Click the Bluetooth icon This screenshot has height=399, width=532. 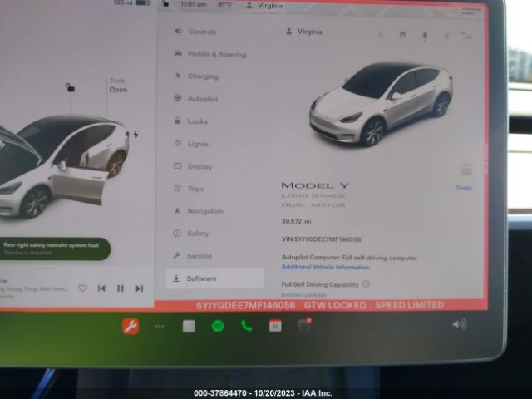(447, 35)
